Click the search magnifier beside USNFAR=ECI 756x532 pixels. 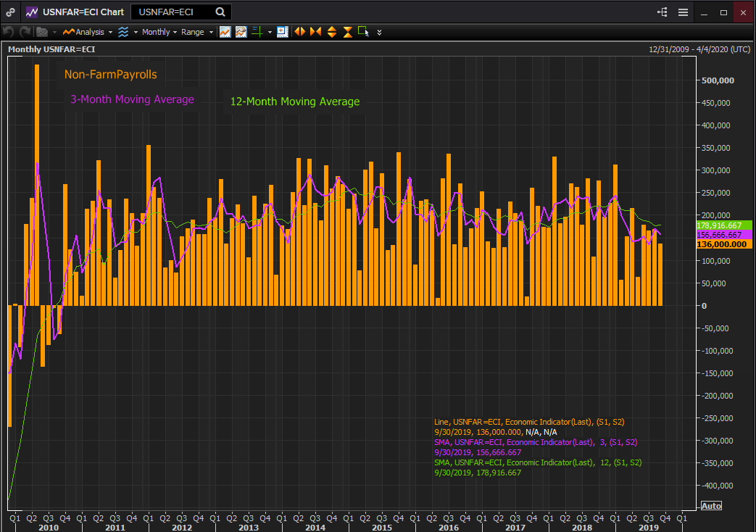pyautogui.click(x=220, y=12)
